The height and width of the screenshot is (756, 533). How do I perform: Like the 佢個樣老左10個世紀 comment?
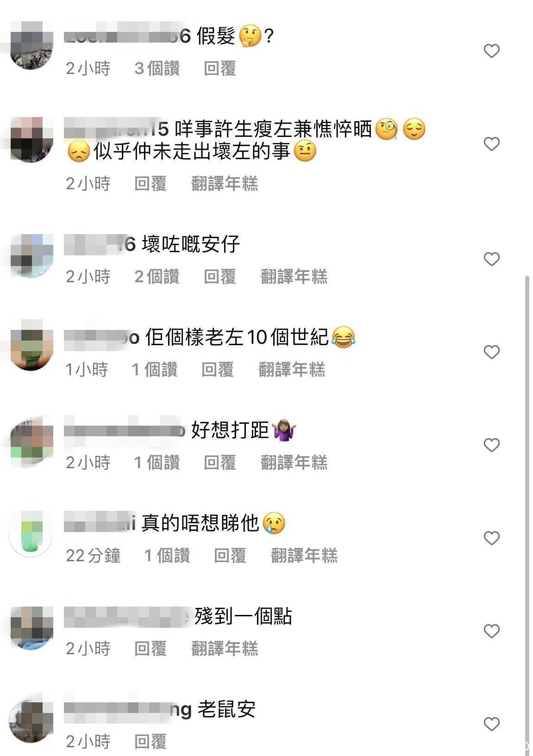click(x=491, y=352)
